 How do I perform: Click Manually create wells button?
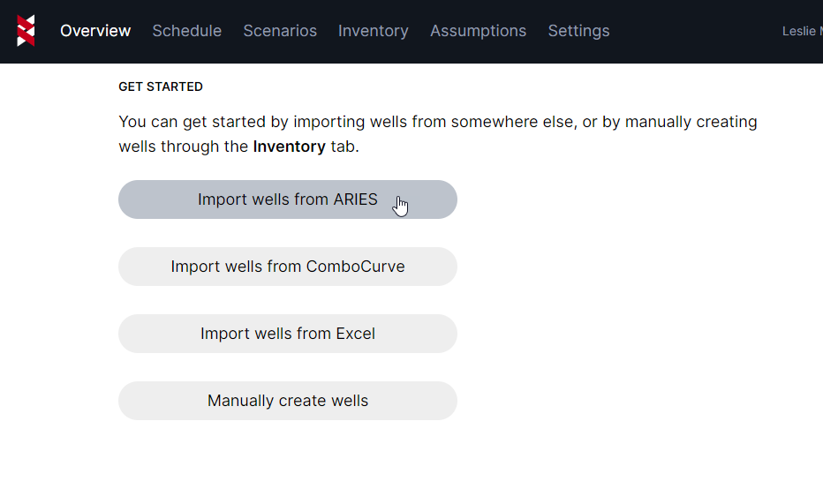click(x=288, y=401)
